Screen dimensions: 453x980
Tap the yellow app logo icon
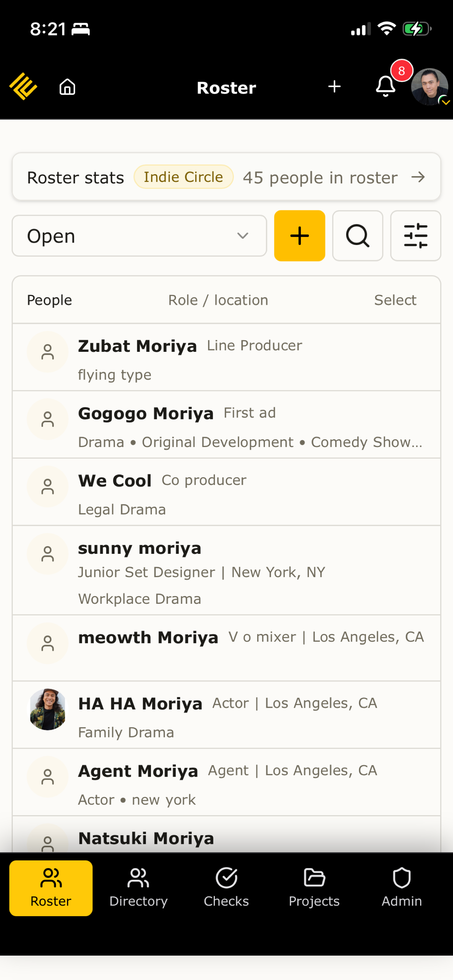[23, 87]
